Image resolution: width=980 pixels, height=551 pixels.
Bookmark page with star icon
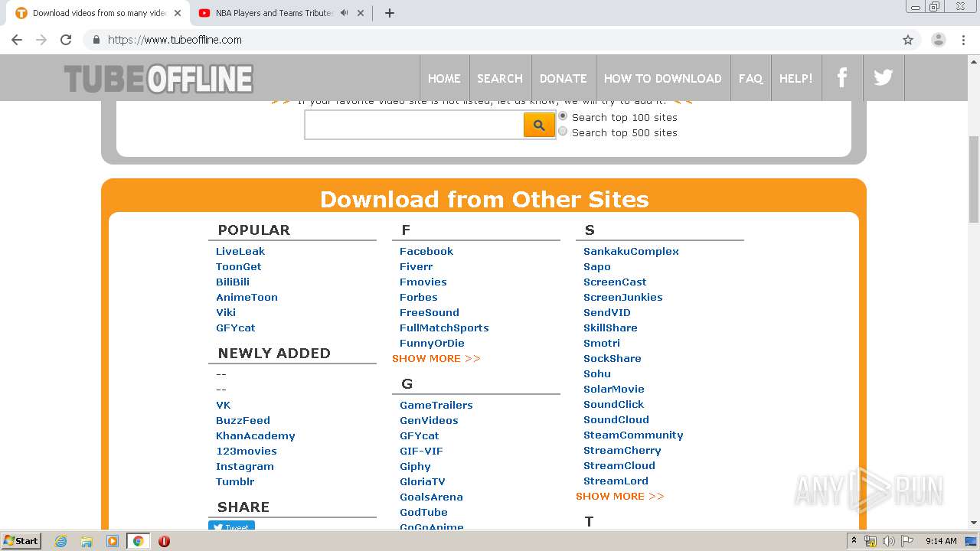(x=908, y=40)
